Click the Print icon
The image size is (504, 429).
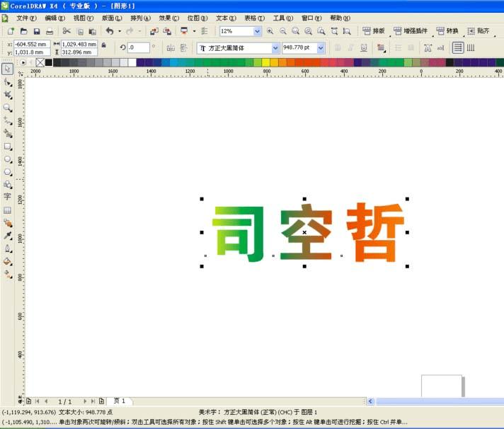[50, 31]
